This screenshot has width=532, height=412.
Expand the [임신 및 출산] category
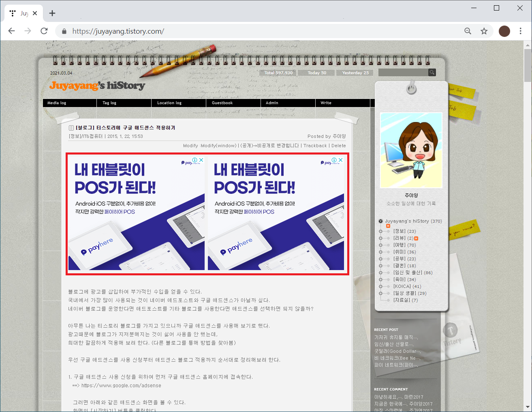(x=380, y=273)
